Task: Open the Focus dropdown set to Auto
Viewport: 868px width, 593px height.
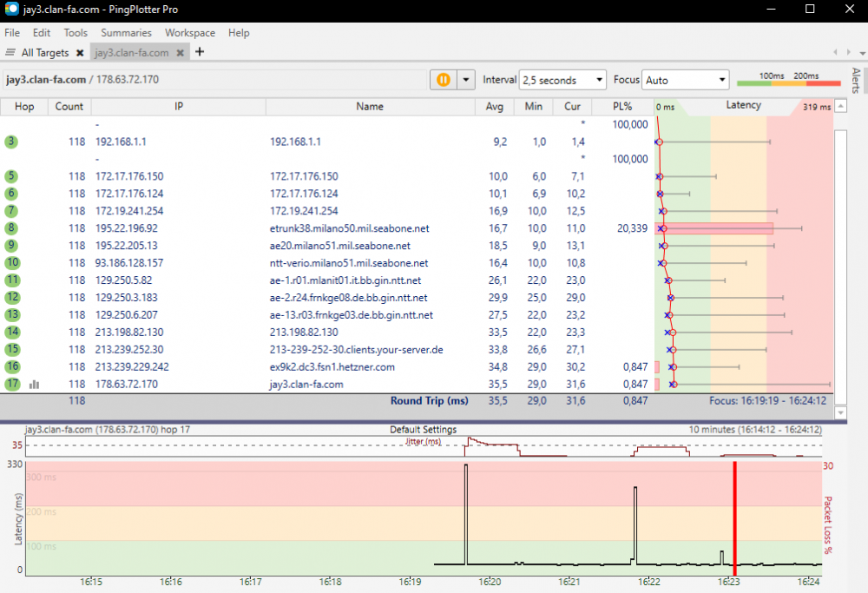Action: coord(686,80)
